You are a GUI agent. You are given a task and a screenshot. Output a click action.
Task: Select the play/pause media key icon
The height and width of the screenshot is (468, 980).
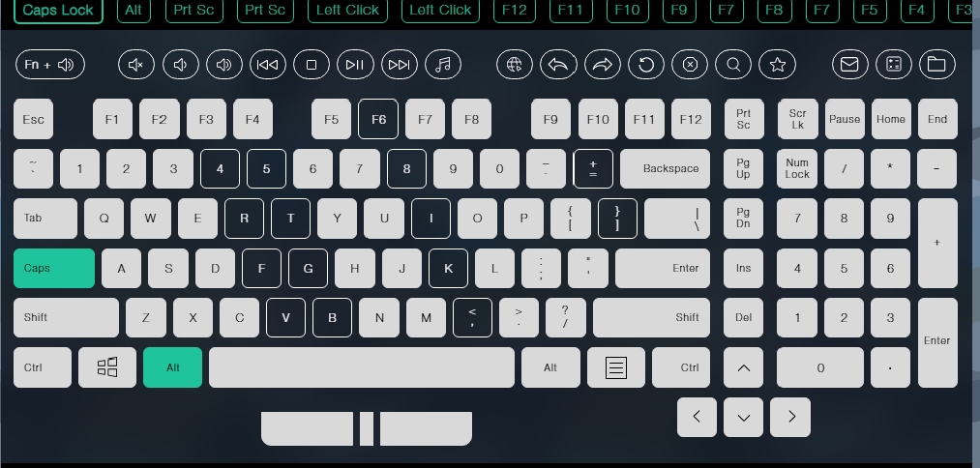pos(355,65)
